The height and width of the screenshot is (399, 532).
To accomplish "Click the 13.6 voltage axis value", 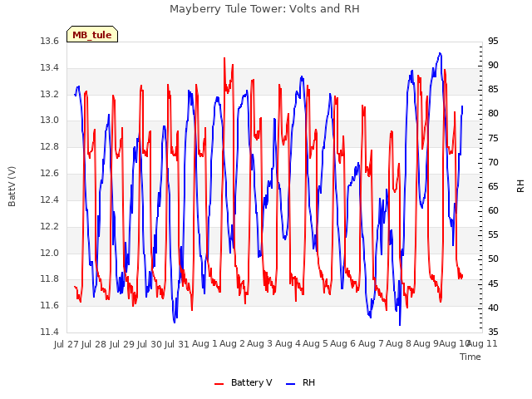I will 50,41.
